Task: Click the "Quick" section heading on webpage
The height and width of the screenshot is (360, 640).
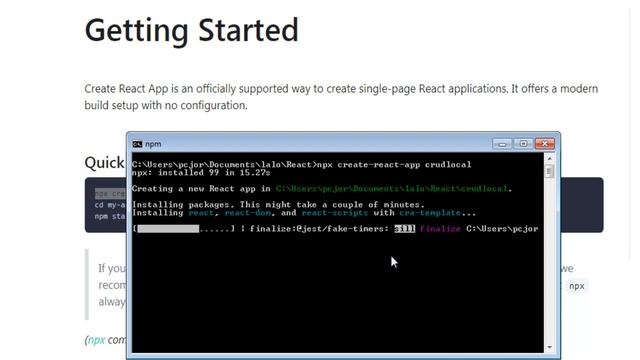Action: 104,162
